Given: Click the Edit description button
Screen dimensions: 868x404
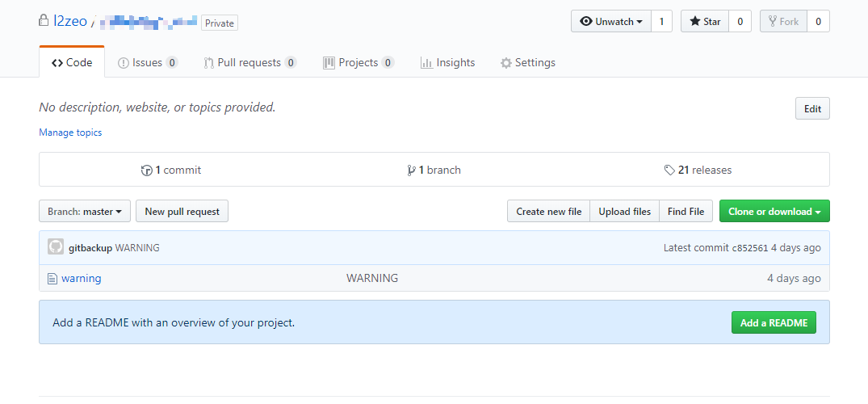Looking at the screenshot, I should click(x=811, y=109).
